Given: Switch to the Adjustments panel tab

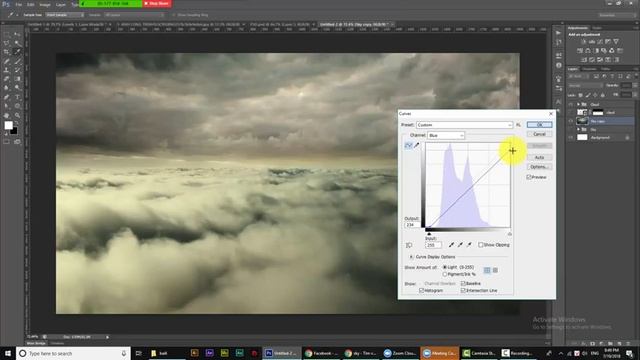Looking at the screenshot, I should coord(578,28).
